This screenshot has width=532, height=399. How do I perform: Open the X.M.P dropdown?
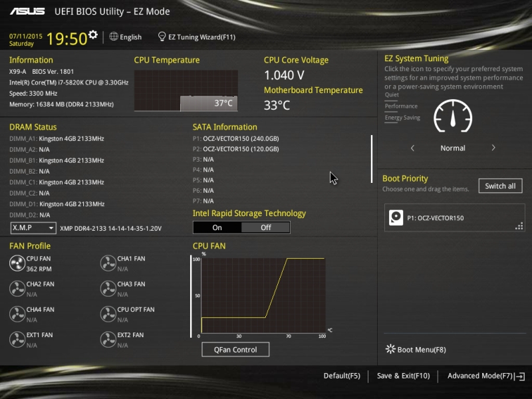pyautogui.click(x=33, y=228)
